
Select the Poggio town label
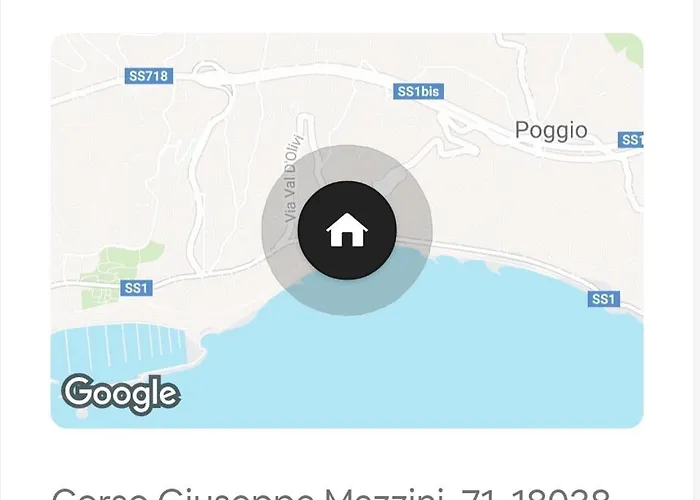(551, 131)
